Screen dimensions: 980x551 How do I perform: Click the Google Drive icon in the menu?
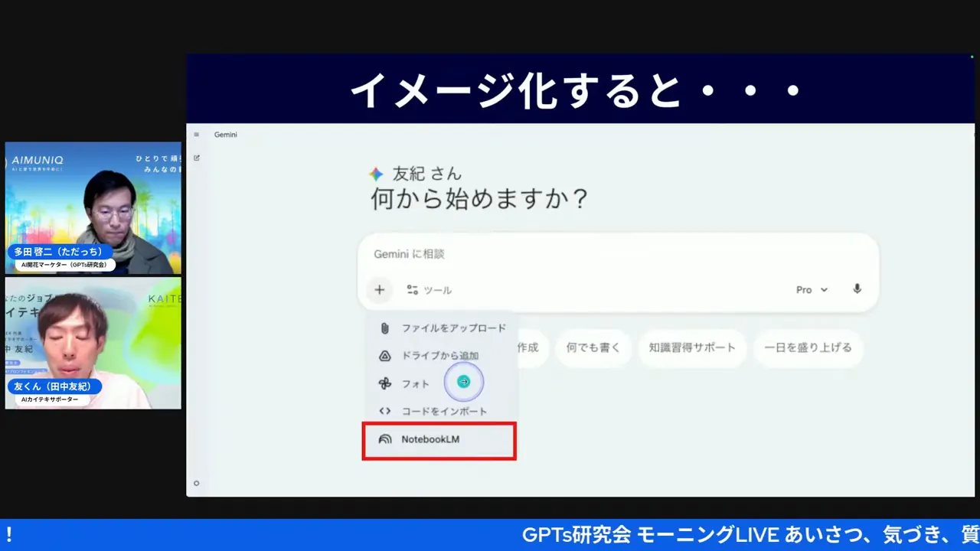click(x=384, y=355)
